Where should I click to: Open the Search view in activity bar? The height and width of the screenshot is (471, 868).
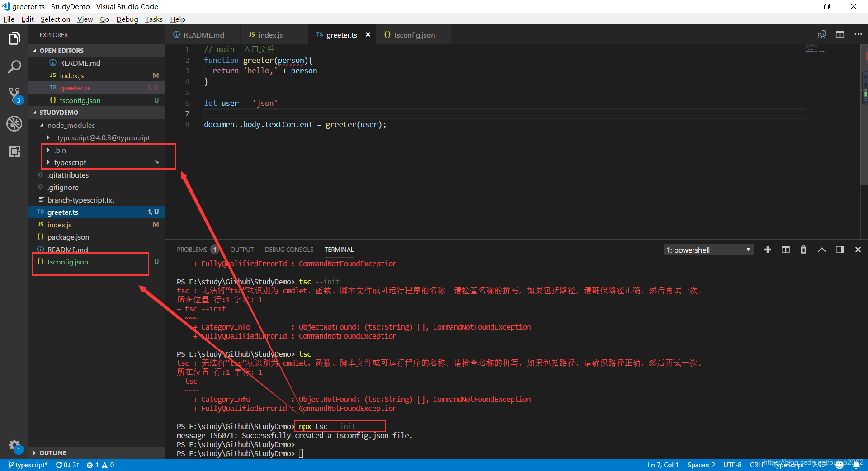point(14,67)
